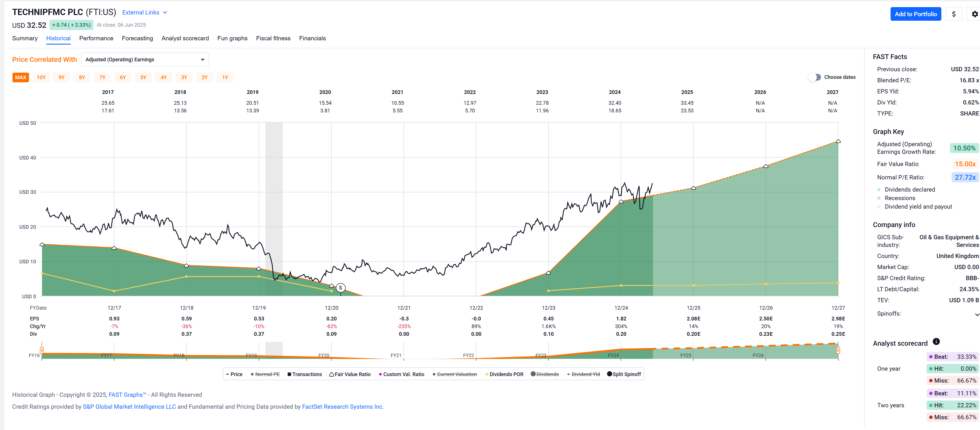Select the 7Y time range
Screen dimensions: 980x430
pyautogui.click(x=102, y=77)
